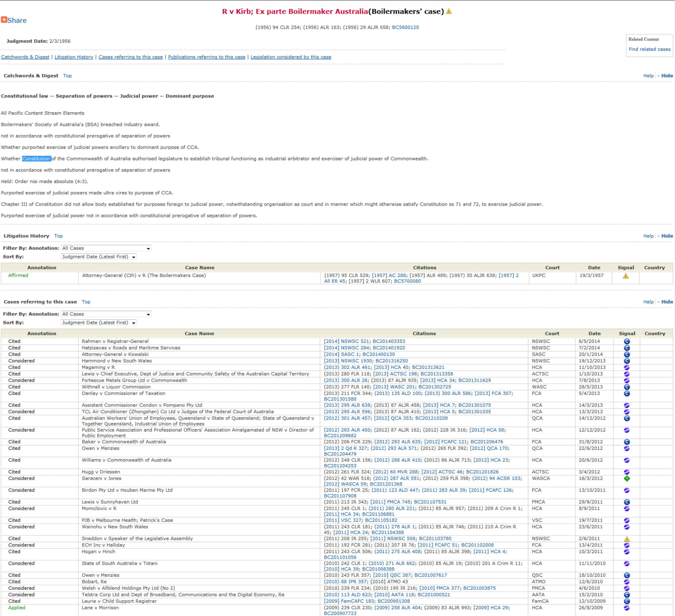The image size is (675, 616).
Task: Click the signal icon for Baker v Commonwealth of Australia
Action: [x=627, y=442]
